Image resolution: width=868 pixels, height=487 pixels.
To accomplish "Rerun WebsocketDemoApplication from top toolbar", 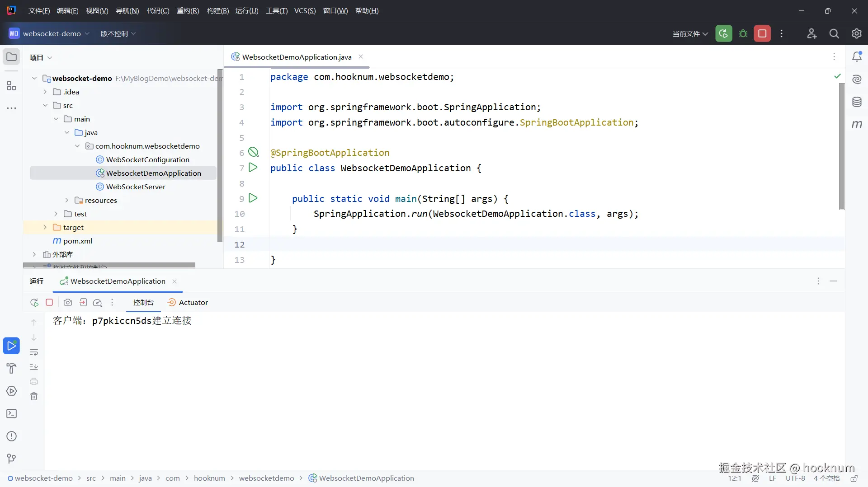I will click(723, 33).
